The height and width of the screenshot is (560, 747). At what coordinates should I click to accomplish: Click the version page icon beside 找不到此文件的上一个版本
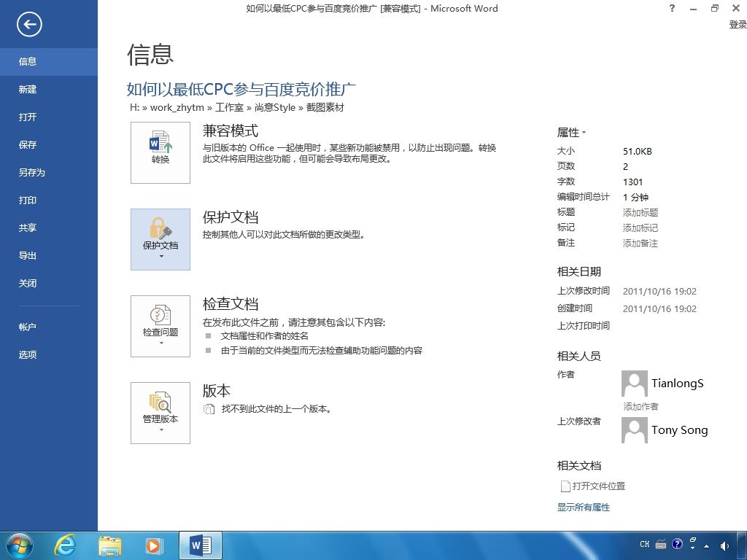tap(209, 409)
